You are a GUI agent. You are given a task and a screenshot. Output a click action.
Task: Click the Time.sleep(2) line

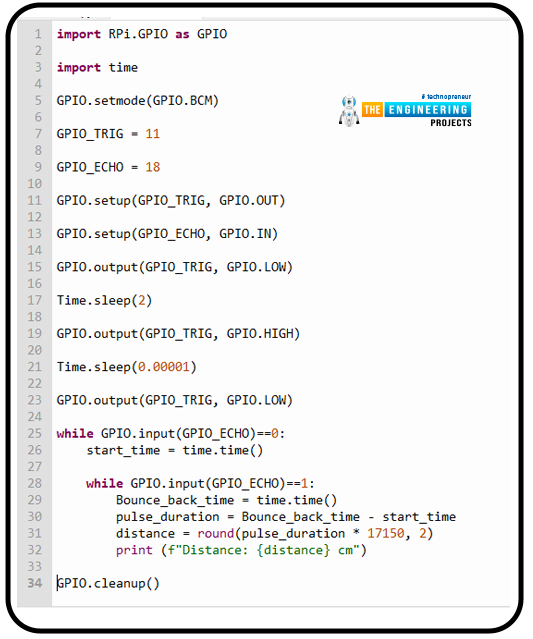(104, 301)
